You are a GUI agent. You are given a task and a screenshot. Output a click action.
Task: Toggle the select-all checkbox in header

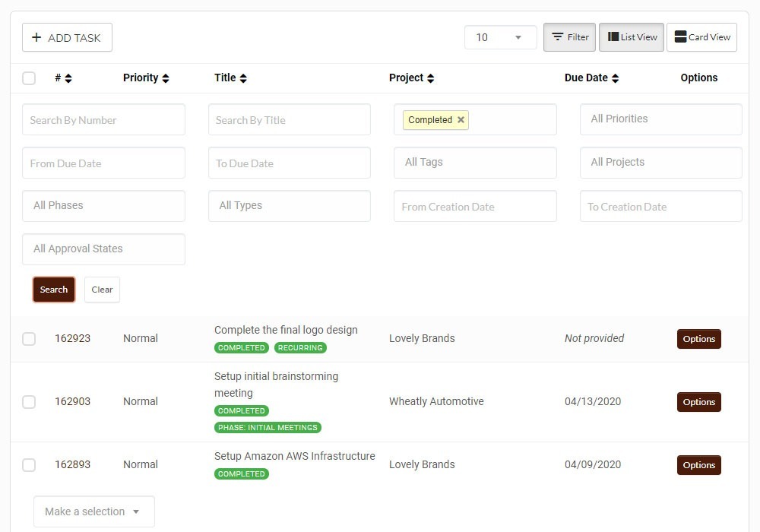(29, 78)
